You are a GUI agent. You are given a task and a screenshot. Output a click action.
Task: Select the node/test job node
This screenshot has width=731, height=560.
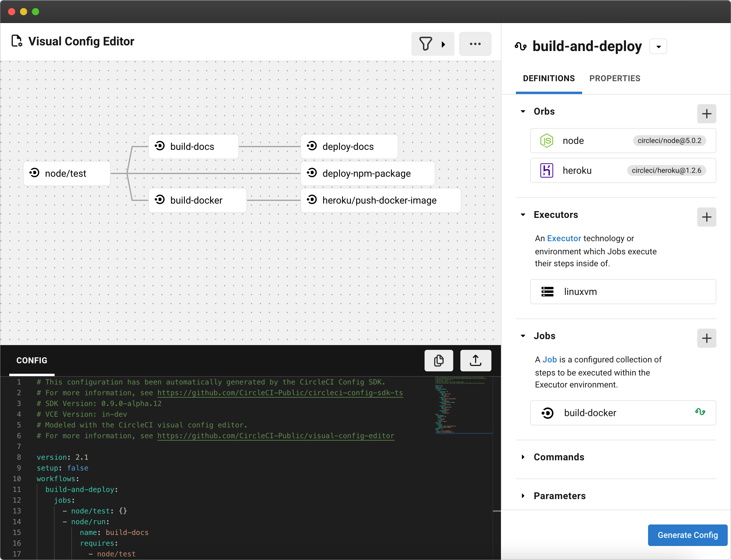(67, 173)
